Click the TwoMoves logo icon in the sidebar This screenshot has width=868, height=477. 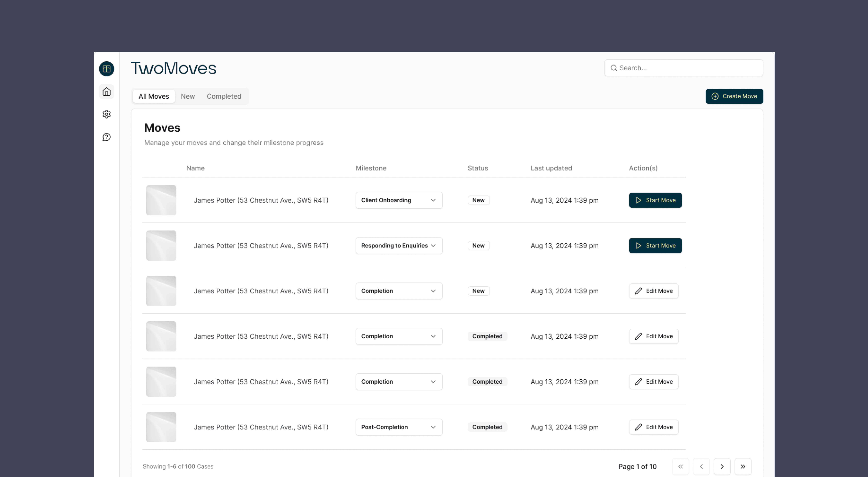(107, 69)
